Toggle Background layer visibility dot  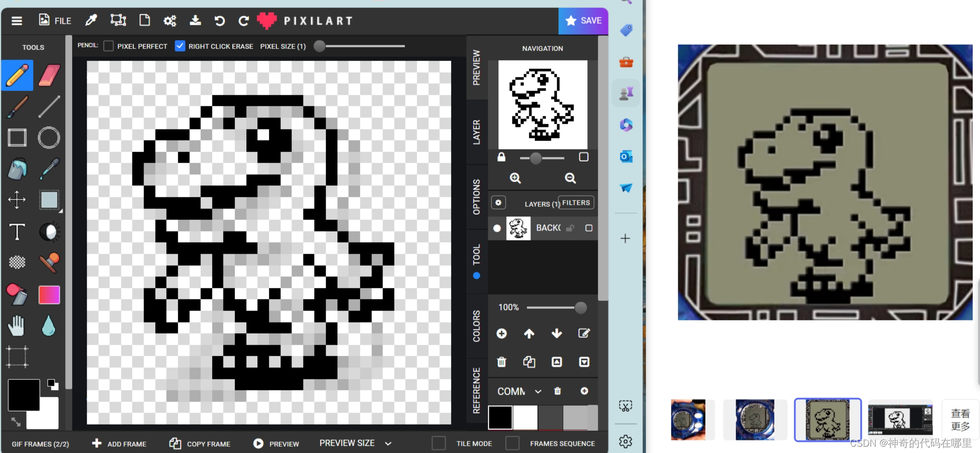(x=497, y=228)
